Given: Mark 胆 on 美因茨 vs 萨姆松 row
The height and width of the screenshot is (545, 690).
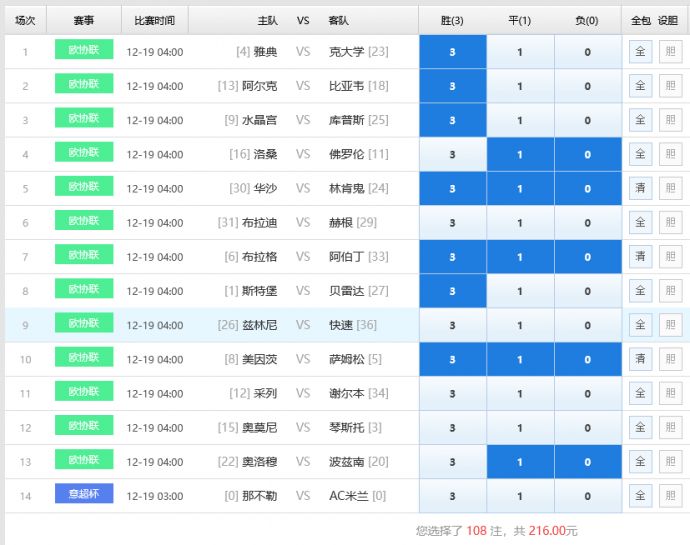Looking at the screenshot, I should coord(670,359).
